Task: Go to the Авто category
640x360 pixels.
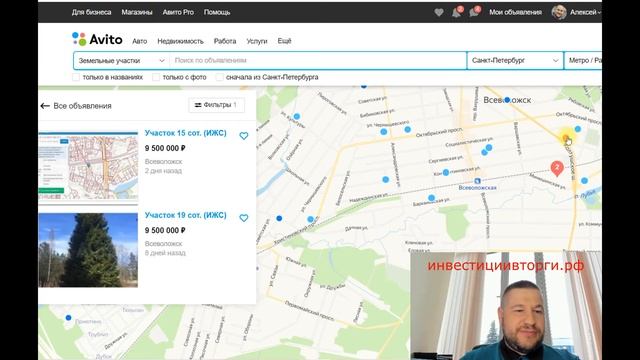Action: point(140,41)
